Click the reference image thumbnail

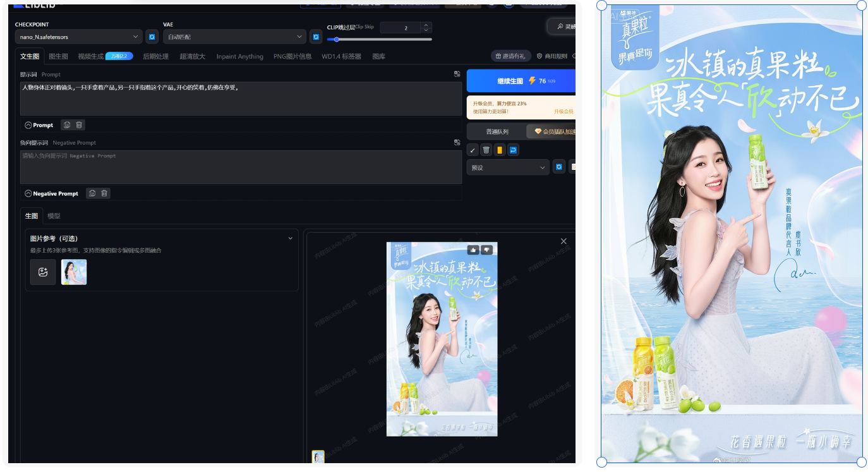coord(74,272)
